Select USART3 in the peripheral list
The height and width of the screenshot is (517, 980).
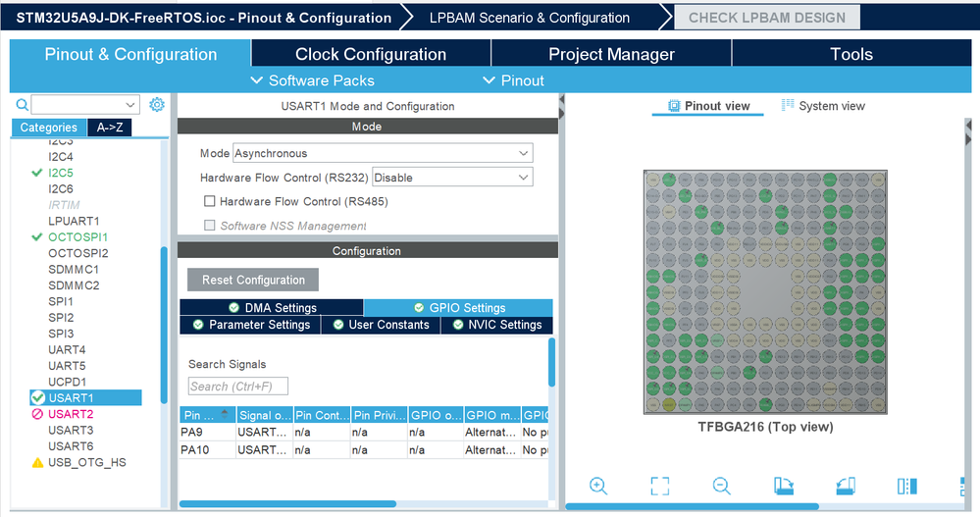tap(71, 430)
